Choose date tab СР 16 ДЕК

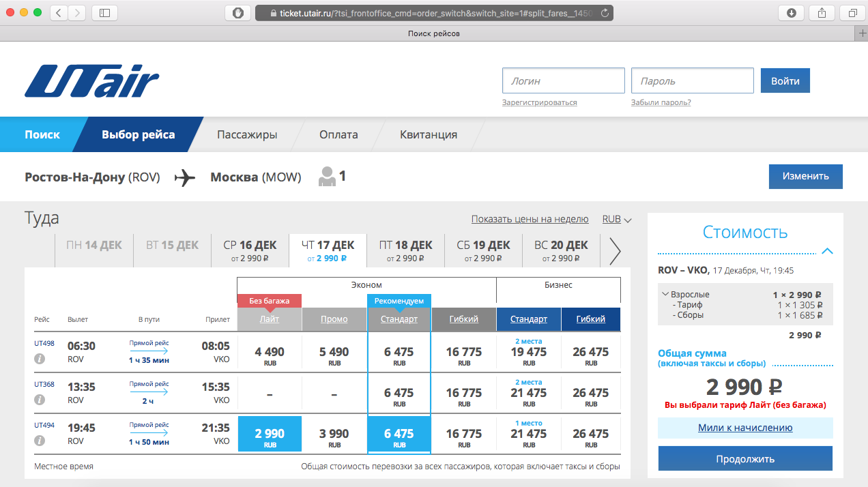[x=250, y=250]
